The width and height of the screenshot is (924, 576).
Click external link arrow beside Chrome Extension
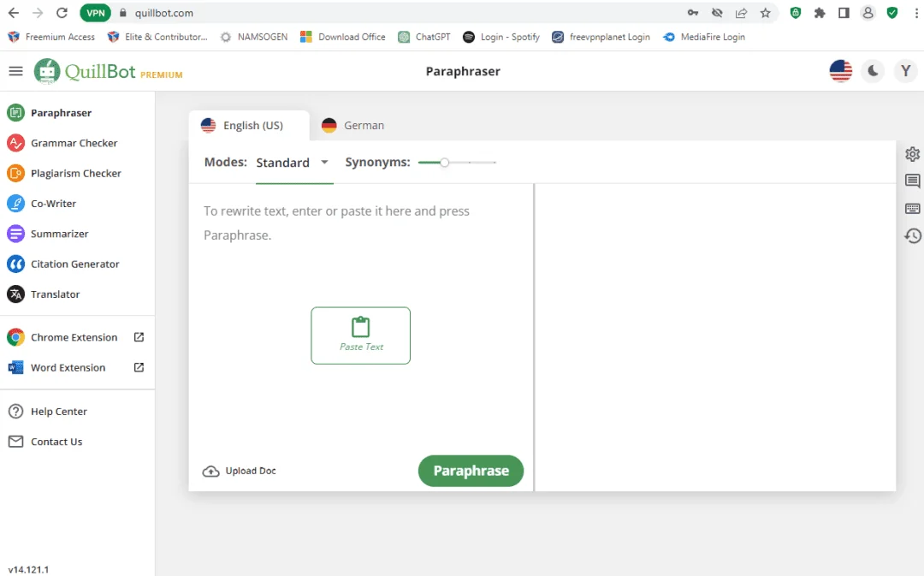(x=139, y=337)
